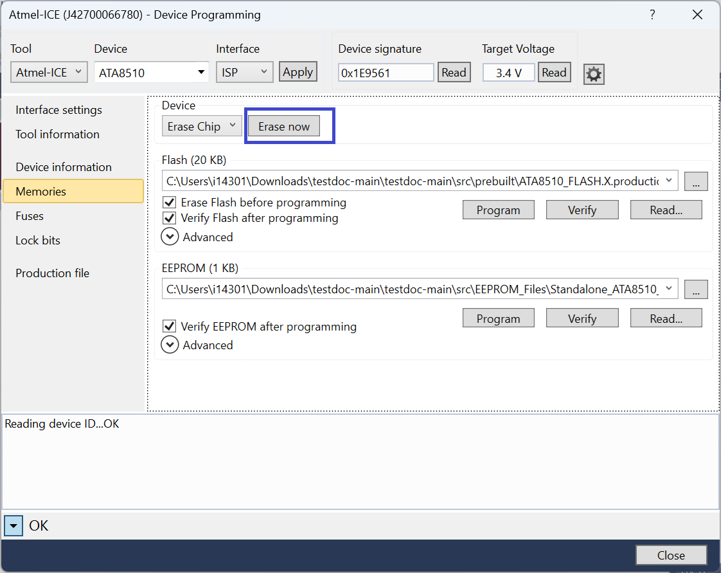The height and width of the screenshot is (573, 728).
Task: Verify the Flash memory
Action: [582, 210]
